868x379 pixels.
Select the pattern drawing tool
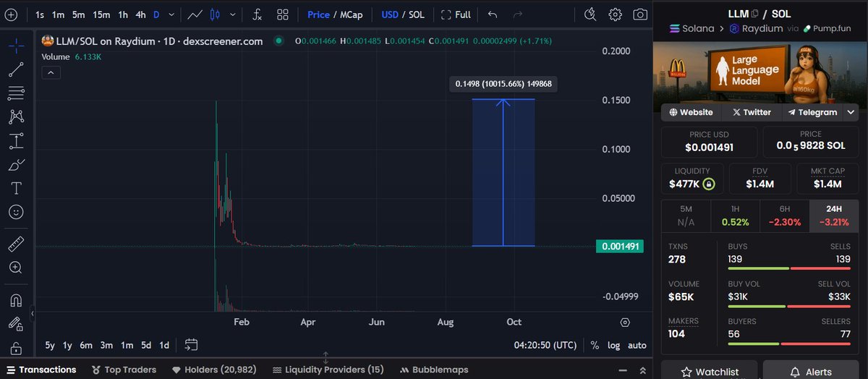pos(16,116)
